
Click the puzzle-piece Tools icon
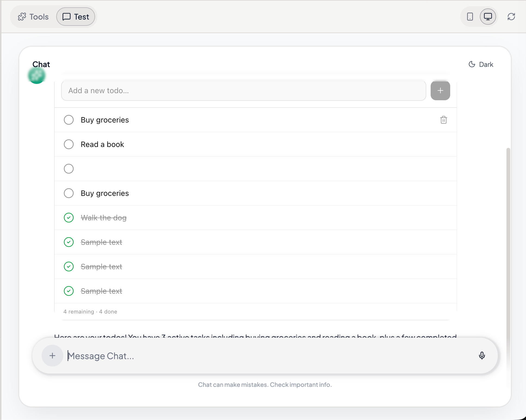22,17
